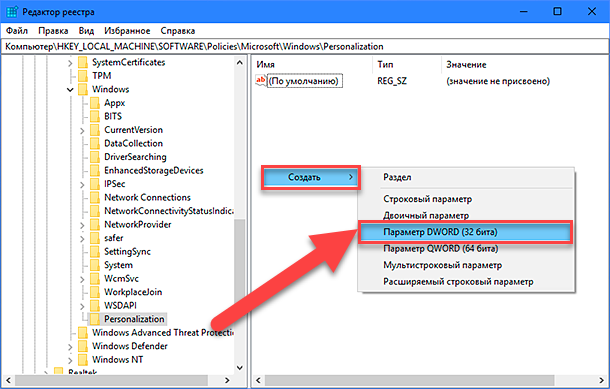
Task: Click the REG_SZ type cell
Action: 392,81
